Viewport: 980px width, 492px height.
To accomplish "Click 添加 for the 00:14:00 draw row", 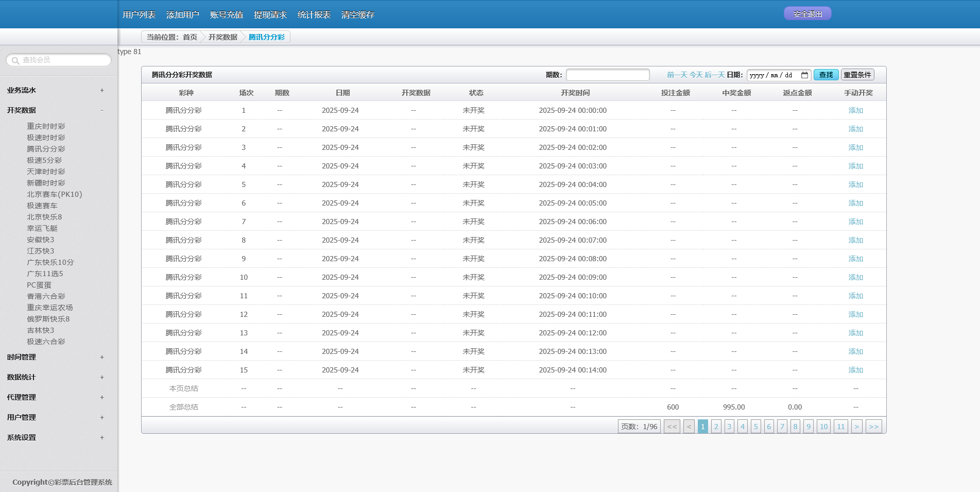I will [x=855, y=370].
